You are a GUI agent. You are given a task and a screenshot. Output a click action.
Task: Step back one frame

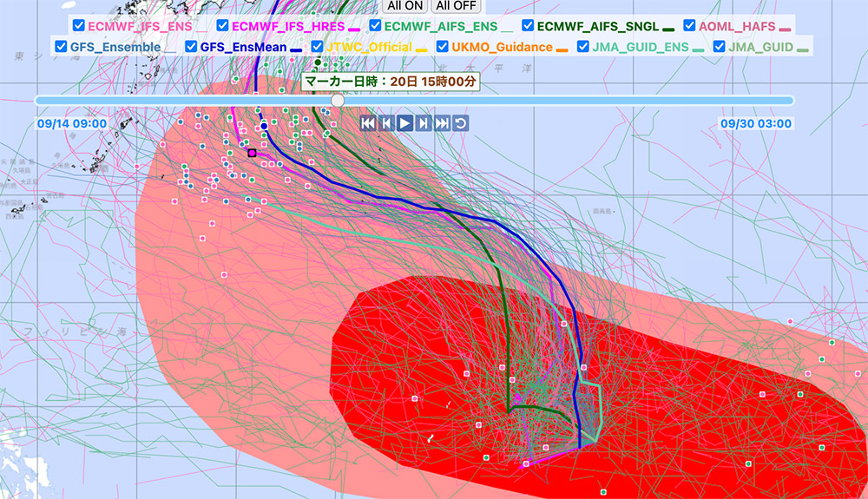(x=386, y=123)
